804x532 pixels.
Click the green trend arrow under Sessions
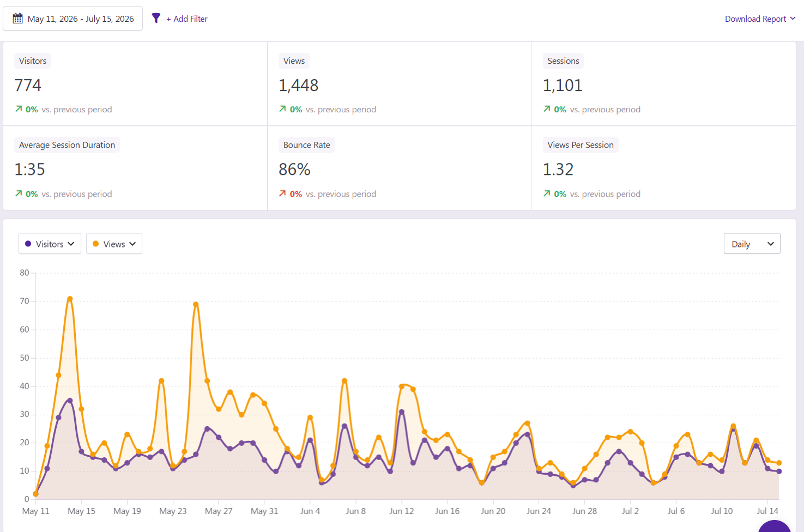(x=547, y=109)
